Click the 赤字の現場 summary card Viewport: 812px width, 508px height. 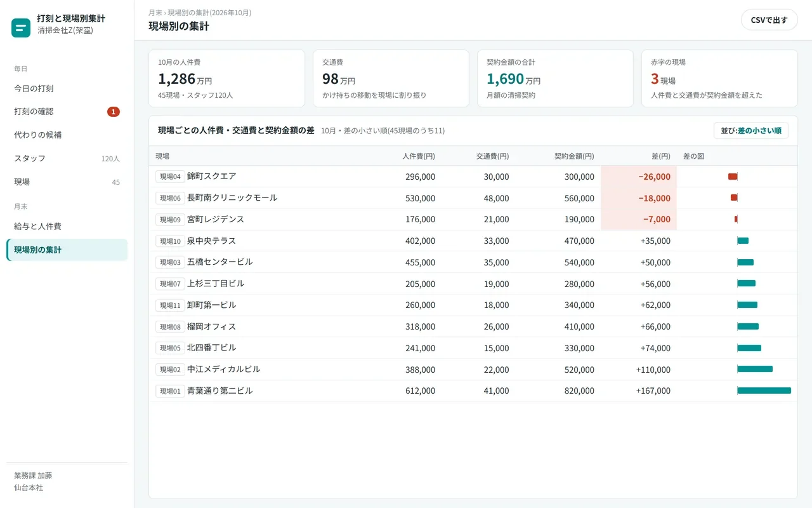[x=719, y=79]
